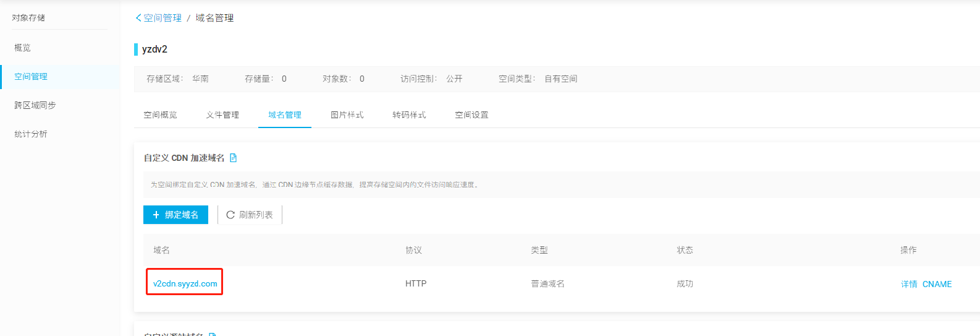This screenshot has width=980, height=336.
Task: Switch to the 空间概览 tab
Action: coord(160,115)
